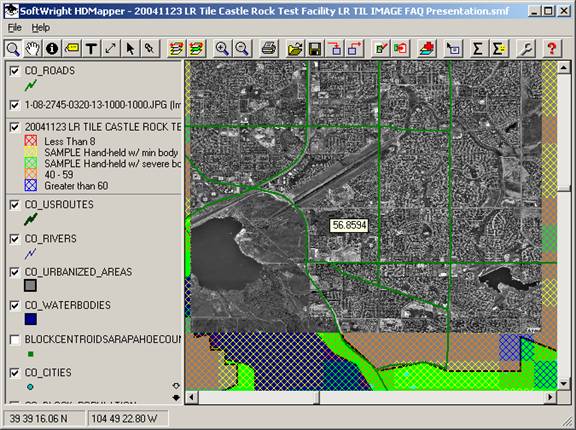
Task: Open help with red question mark
Action: click(x=551, y=48)
